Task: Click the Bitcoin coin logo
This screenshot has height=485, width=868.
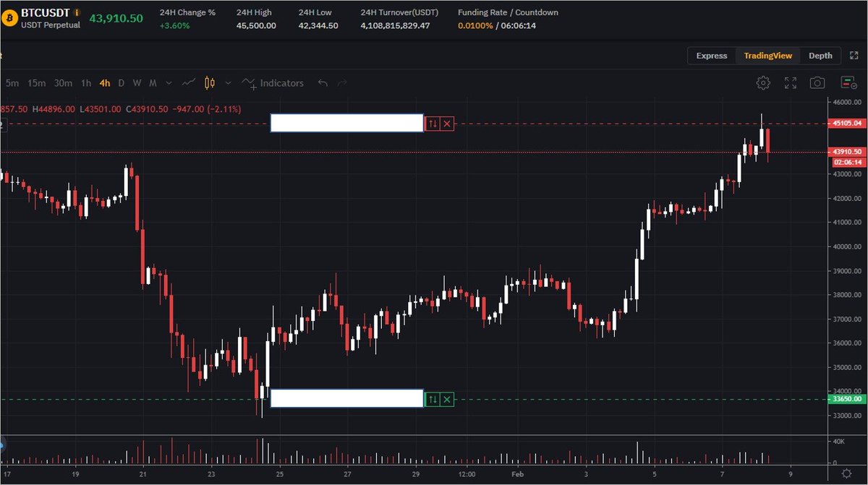Action: coord(9,18)
